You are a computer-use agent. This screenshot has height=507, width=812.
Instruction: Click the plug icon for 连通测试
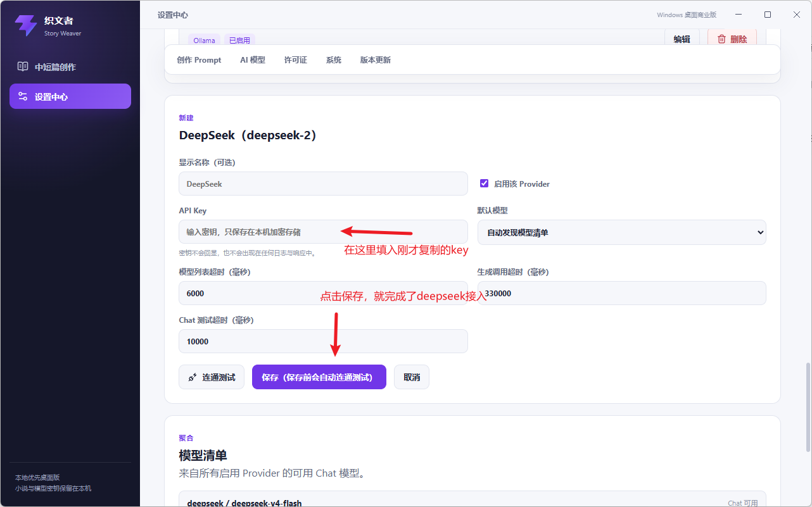tap(193, 377)
